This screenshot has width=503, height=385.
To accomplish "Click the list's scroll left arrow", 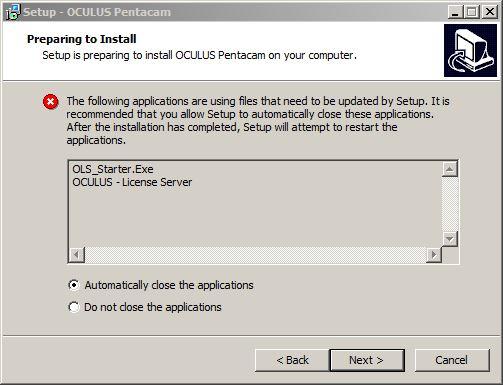I will pyautogui.click(x=77, y=255).
